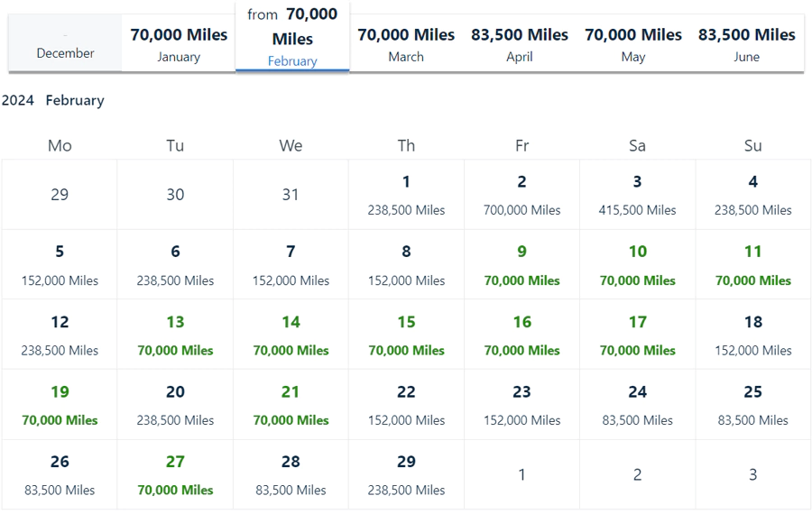Image resolution: width=812 pixels, height=514 pixels.
Task: Choose February 14 date cell
Action: [x=291, y=335]
